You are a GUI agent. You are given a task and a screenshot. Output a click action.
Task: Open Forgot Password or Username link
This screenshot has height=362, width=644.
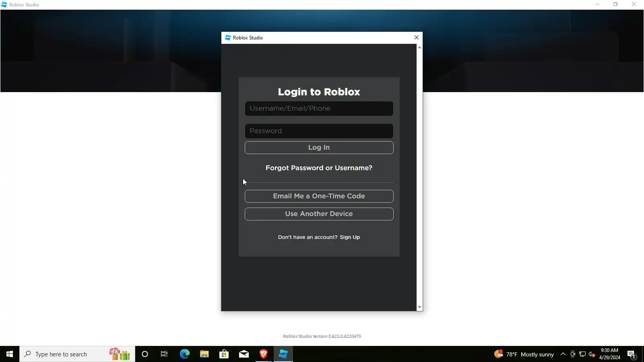[319, 168]
